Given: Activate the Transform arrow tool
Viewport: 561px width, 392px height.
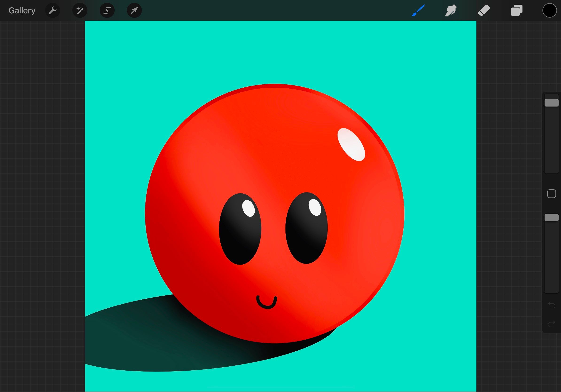Looking at the screenshot, I should pos(134,11).
